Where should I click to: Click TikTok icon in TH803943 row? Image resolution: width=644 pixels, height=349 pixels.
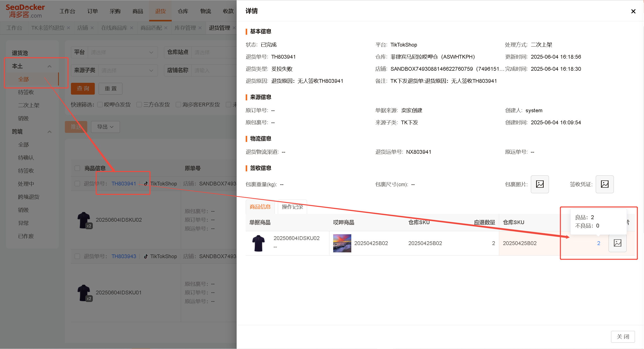(146, 256)
